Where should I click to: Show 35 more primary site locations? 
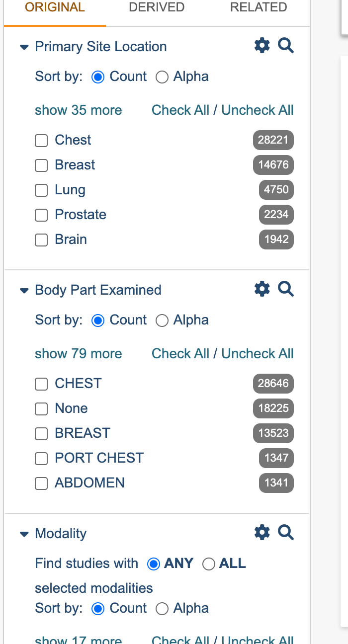78,110
